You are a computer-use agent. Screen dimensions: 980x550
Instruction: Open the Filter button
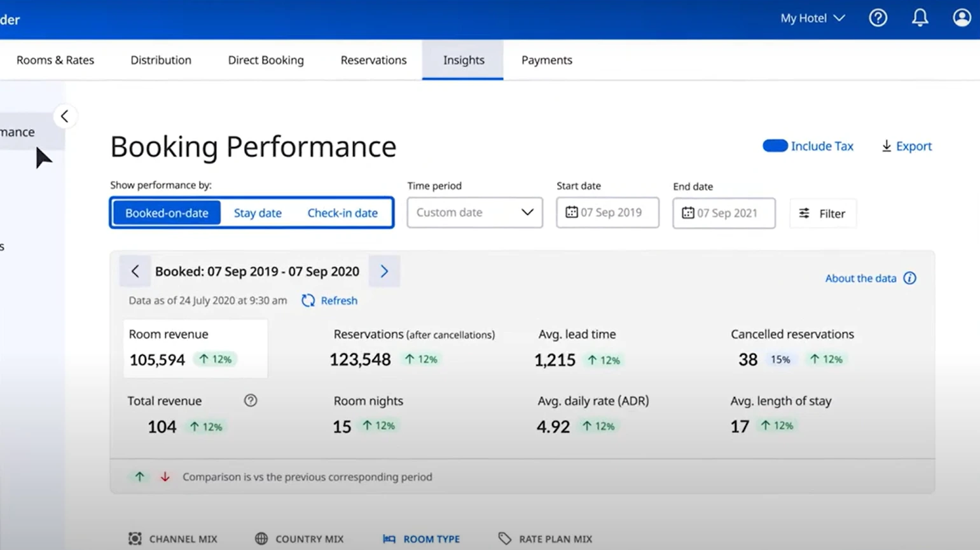[822, 214]
